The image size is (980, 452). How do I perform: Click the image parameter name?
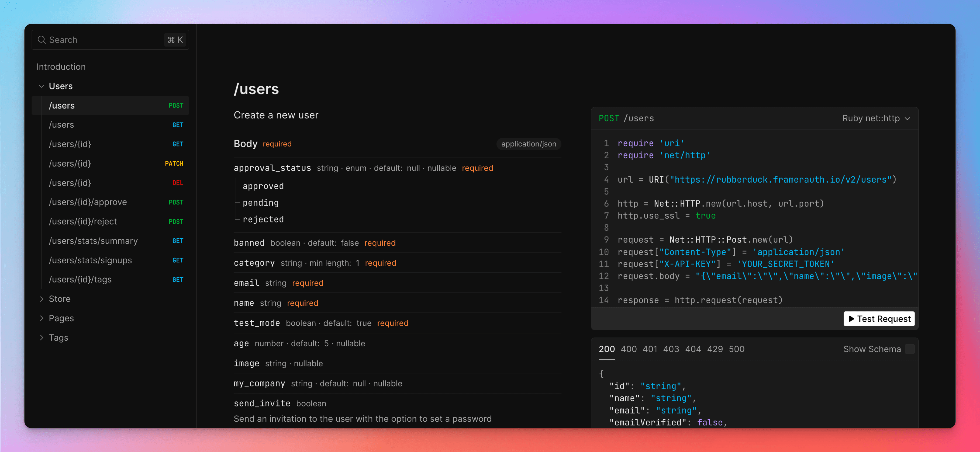(x=247, y=364)
